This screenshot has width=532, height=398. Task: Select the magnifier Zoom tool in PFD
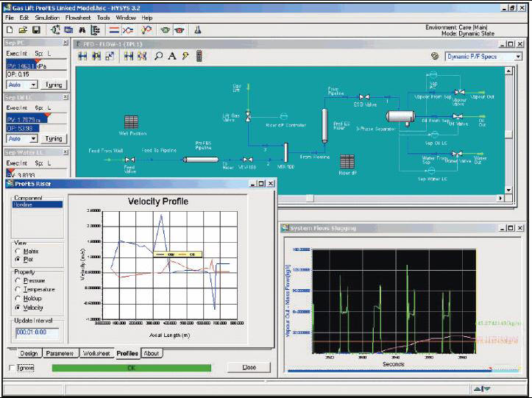(x=158, y=57)
